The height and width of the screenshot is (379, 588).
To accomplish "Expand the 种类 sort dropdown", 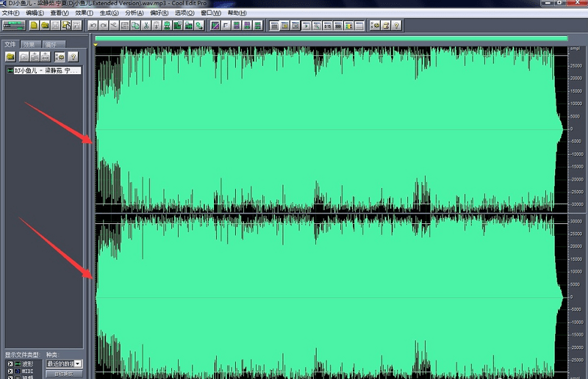I will coord(78,364).
